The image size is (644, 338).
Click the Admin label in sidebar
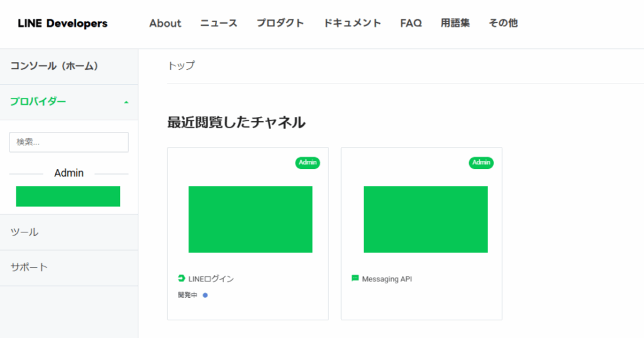(x=69, y=173)
